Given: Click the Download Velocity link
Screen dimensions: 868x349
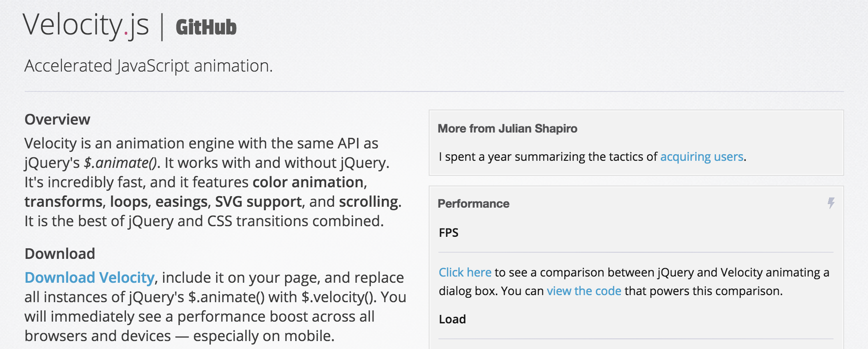Looking at the screenshot, I should 89,277.
